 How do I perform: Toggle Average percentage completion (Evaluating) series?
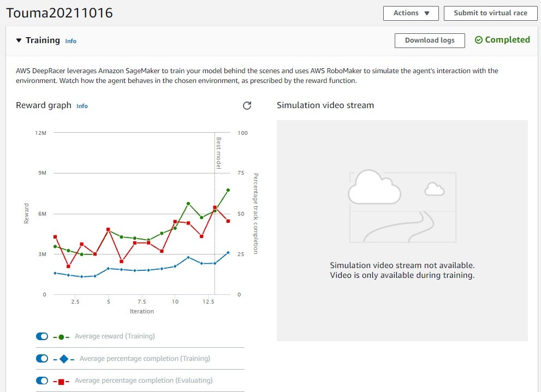[42, 381]
